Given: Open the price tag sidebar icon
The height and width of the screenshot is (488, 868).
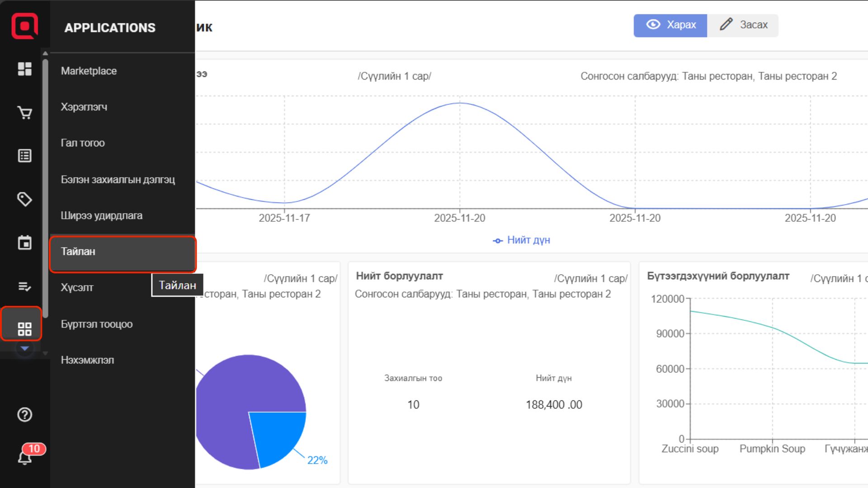Looking at the screenshot, I should click(x=24, y=199).
